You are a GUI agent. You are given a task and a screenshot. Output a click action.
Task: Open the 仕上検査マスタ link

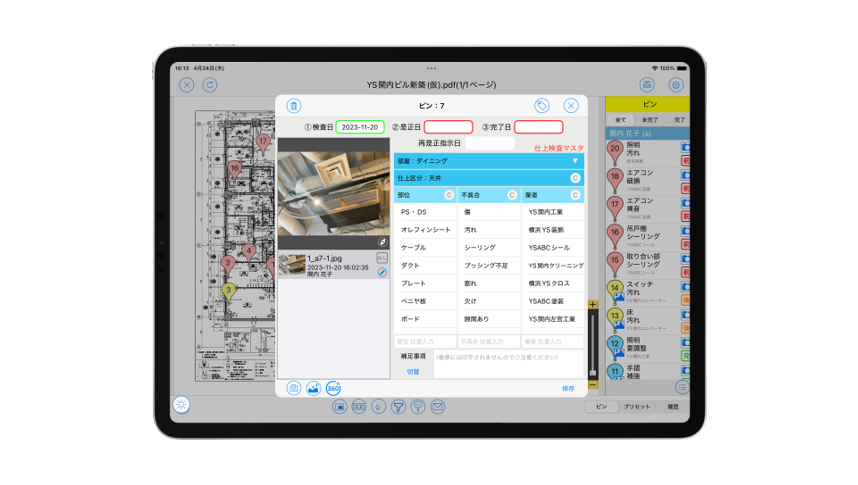coord(559,148)
